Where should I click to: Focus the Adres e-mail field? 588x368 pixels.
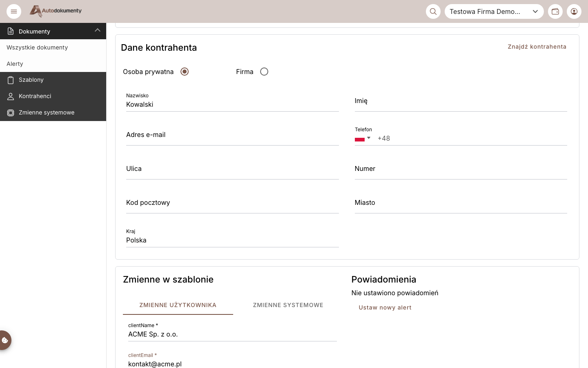(x=232, y=135)
